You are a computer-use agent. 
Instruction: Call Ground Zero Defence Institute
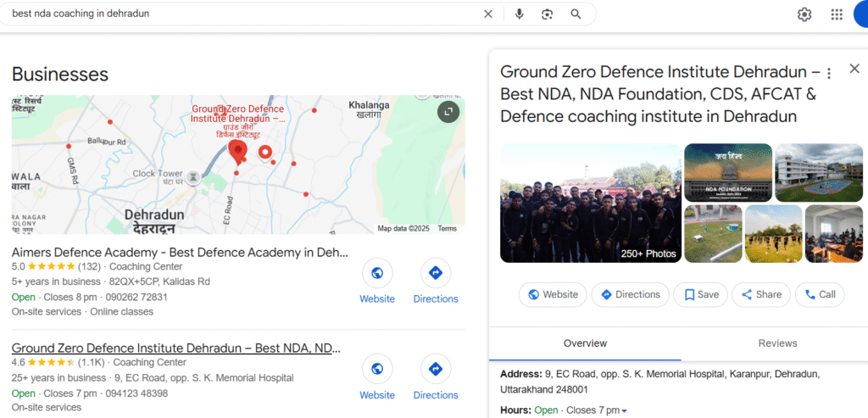pos(820,294)
